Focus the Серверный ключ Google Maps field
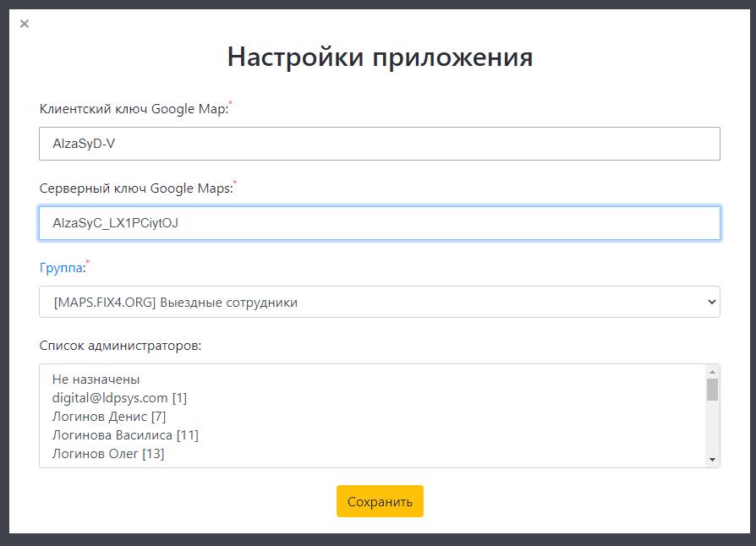This screenshot has width=756, height=546. click(x=379, y=223)
